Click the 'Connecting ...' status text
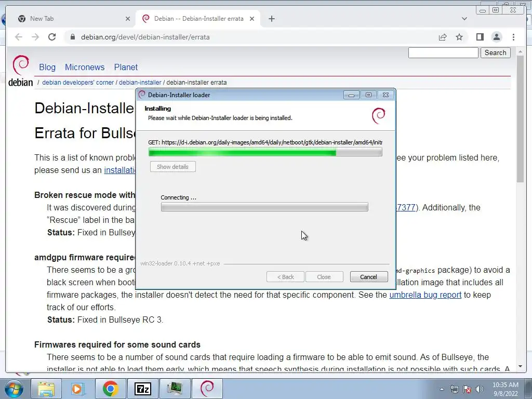532x399 pixels. pos(179,197)
